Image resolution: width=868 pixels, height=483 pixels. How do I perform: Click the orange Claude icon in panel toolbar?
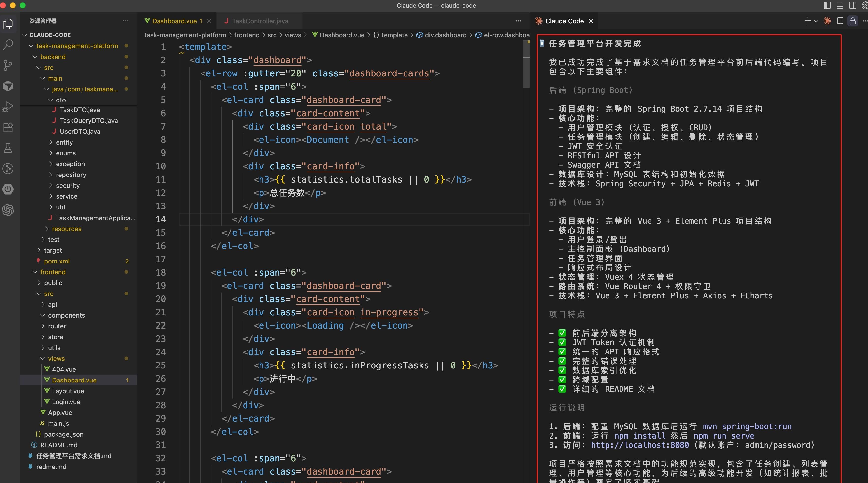pyautogui.click(x=827, y=21)
